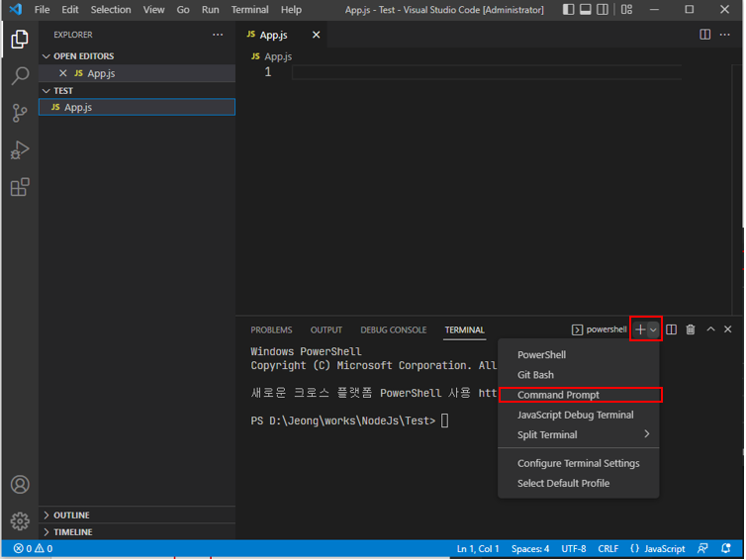Viewport: 746px width, 560px height.
Task: Click feedback icon in status bar
Action: pyautogui.click(x=702, y=548)
